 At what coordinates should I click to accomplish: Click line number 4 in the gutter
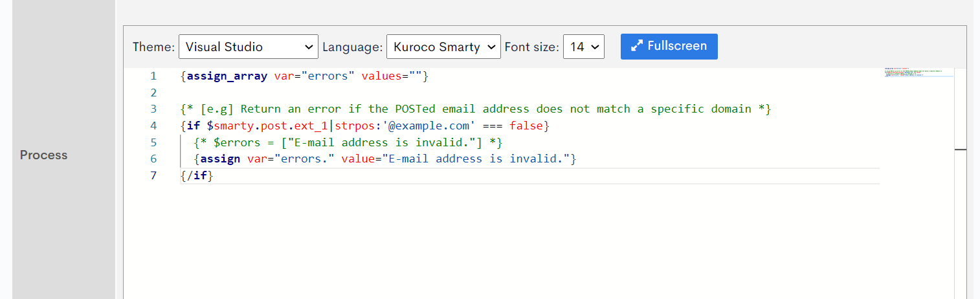pos(153,126)
